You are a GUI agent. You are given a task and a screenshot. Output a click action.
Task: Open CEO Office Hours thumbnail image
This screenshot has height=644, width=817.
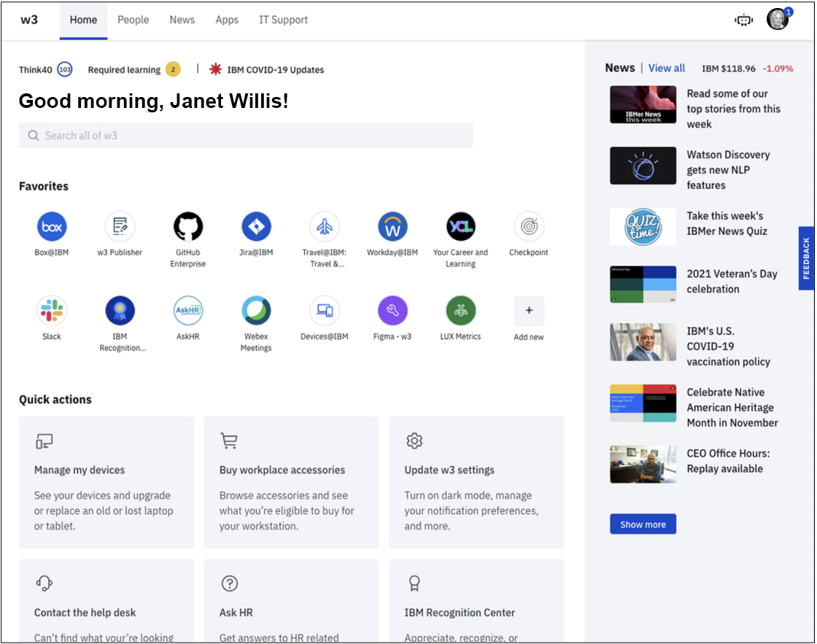click(x=643, y=465)
